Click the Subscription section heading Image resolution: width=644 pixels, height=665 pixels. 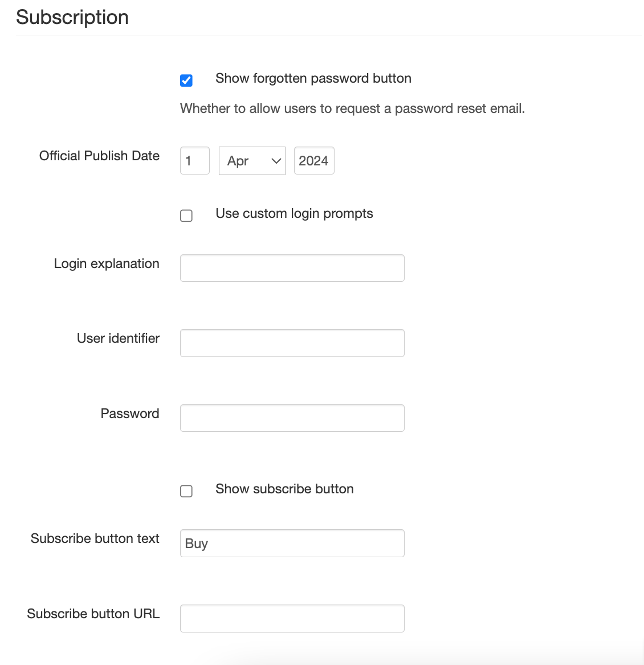(72, 17)
